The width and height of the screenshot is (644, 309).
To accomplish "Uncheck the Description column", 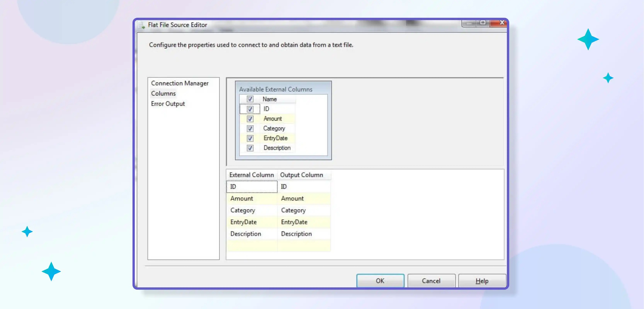I will point(250,148).
